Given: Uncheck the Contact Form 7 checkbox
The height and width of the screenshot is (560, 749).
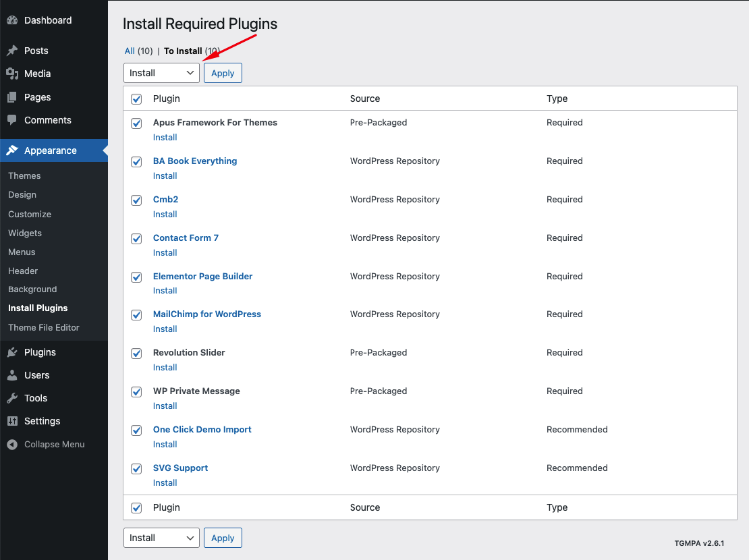Looking at the screenshot, I should pyautogui.click(x=136, y=239).
